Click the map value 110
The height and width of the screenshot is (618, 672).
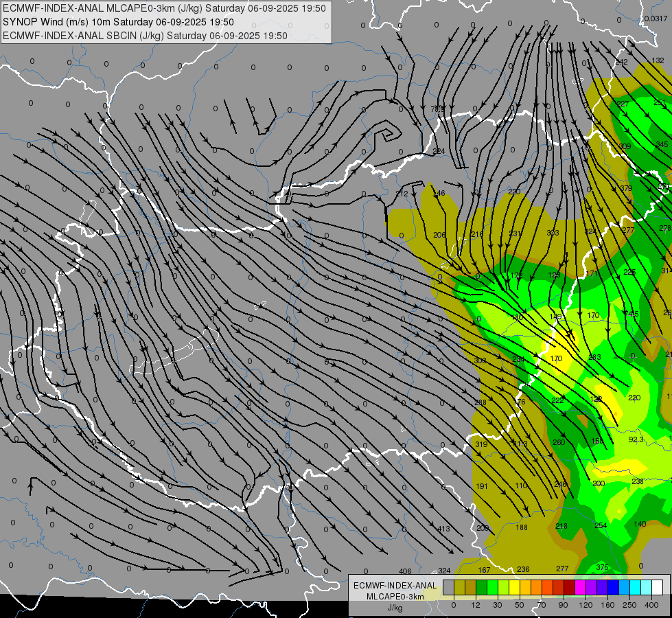point(521,485)
